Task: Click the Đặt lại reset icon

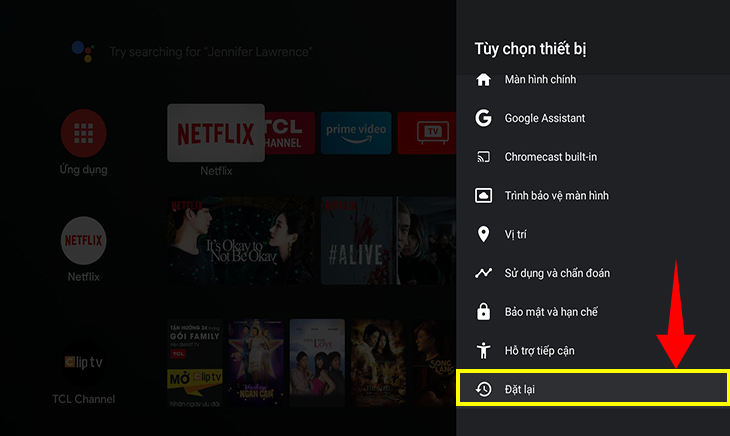Action: 484,389
